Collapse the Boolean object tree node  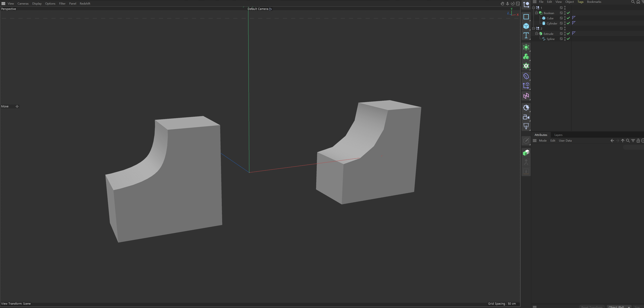coord(537,13)
